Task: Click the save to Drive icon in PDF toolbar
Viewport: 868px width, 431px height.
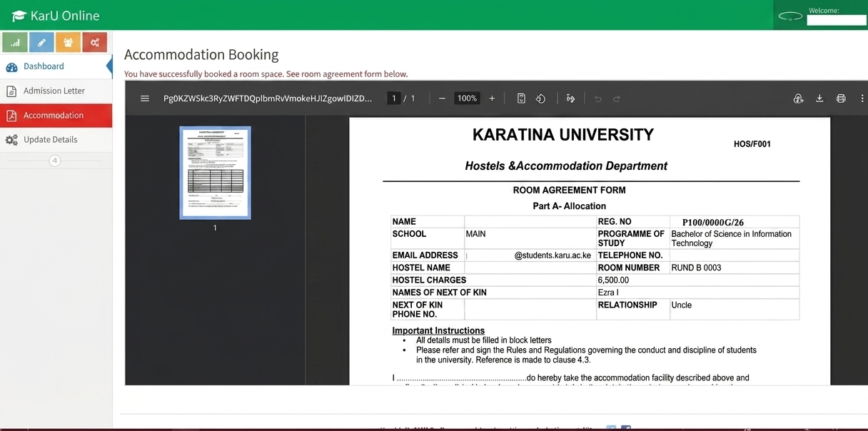Action: tap(799, 98)
